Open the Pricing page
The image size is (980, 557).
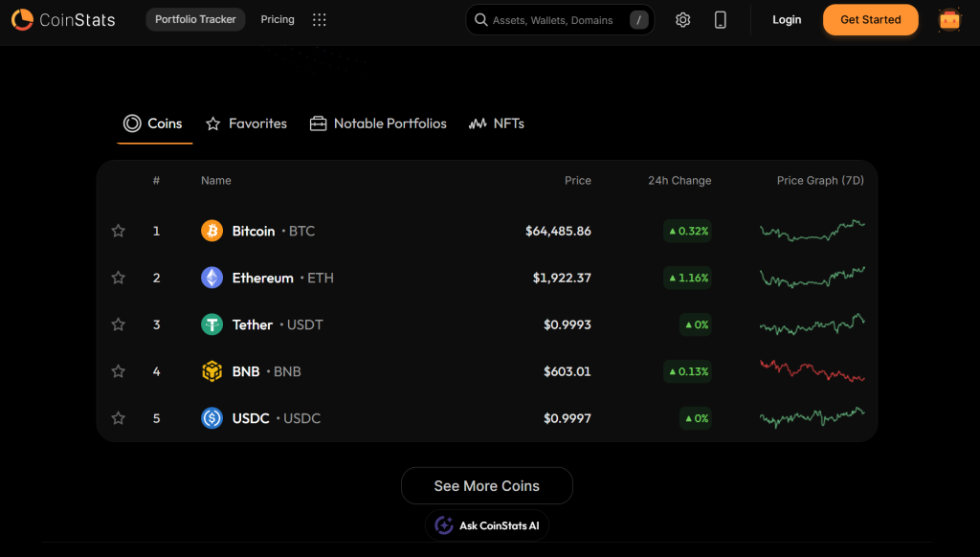(x=278, y=19)
